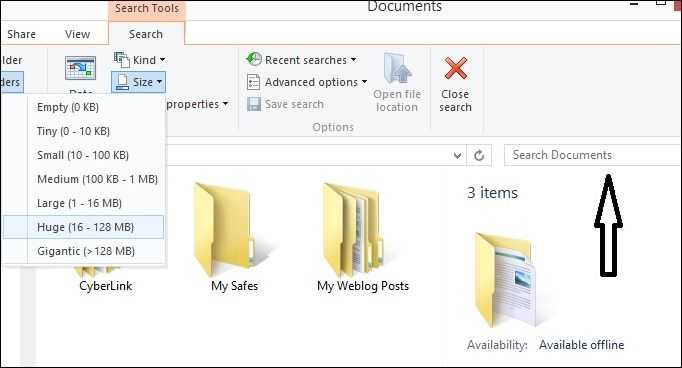Click the Options group label

tap(333, 127)
